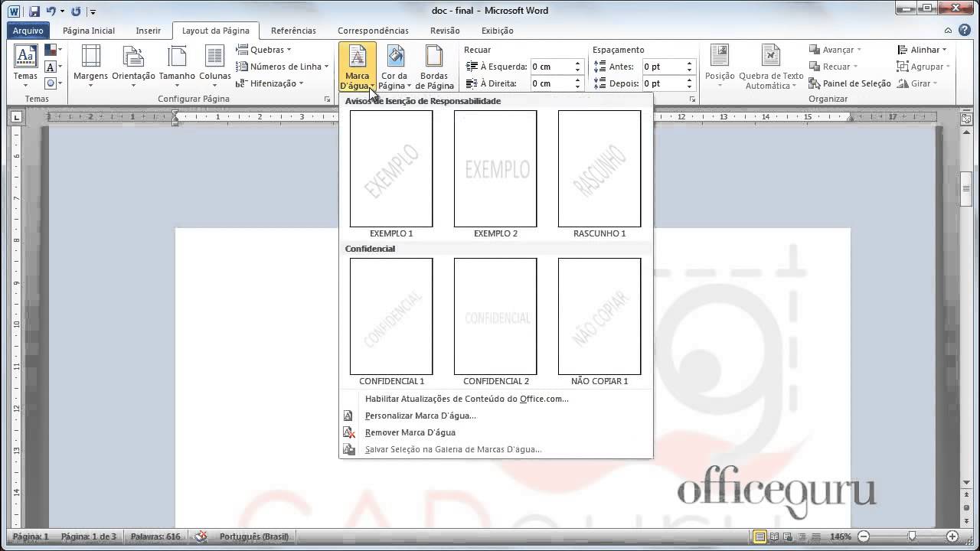Click the Posição position tool
The width and height of the screenshot is (980, 551).
tap(720, 66)
